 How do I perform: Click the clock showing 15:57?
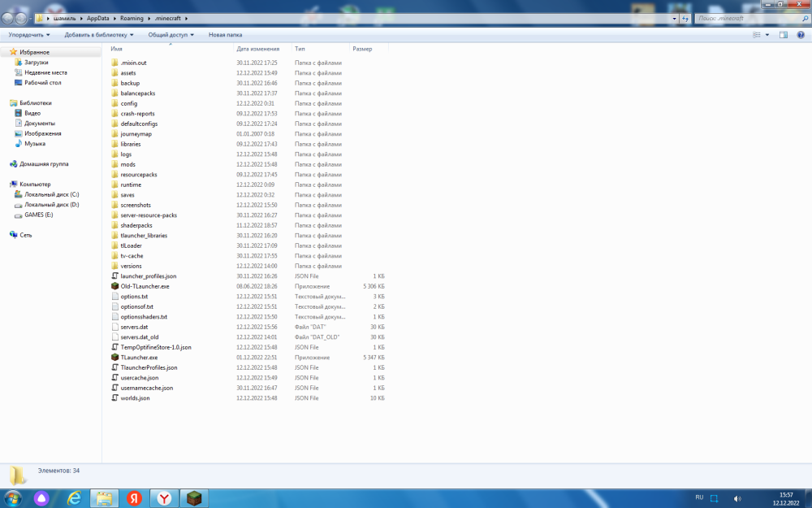(785, 495)
